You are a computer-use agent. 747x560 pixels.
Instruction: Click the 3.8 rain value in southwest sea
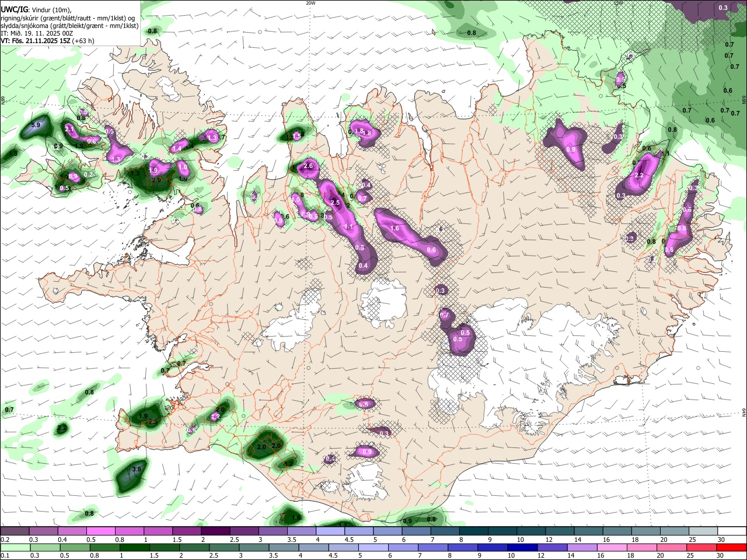[x=137, y=469]
